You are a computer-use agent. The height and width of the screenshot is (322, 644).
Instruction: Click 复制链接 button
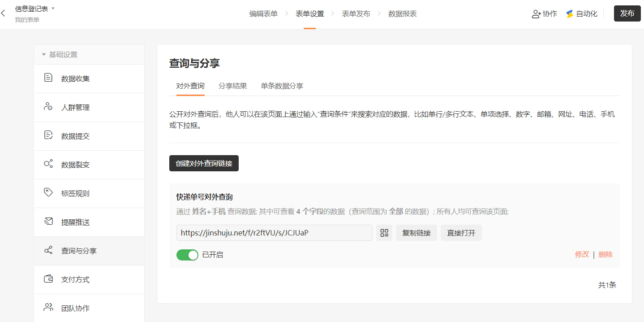click(x=416, y=233)
